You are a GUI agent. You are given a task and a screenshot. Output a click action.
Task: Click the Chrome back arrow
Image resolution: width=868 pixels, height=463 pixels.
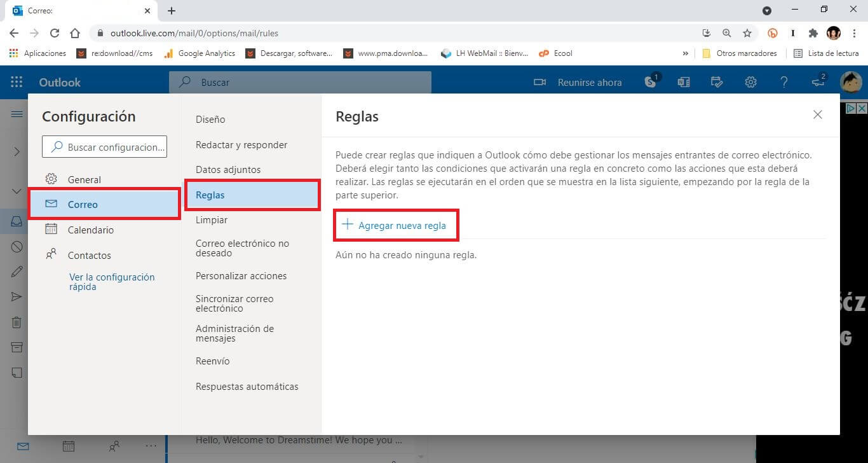point(14,33)
